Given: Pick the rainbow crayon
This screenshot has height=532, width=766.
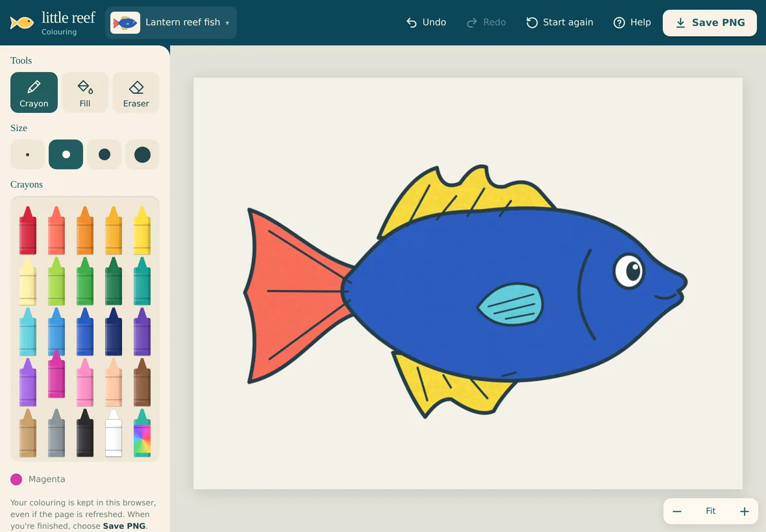Looking at the screenshot, I should tap(142, 433).
